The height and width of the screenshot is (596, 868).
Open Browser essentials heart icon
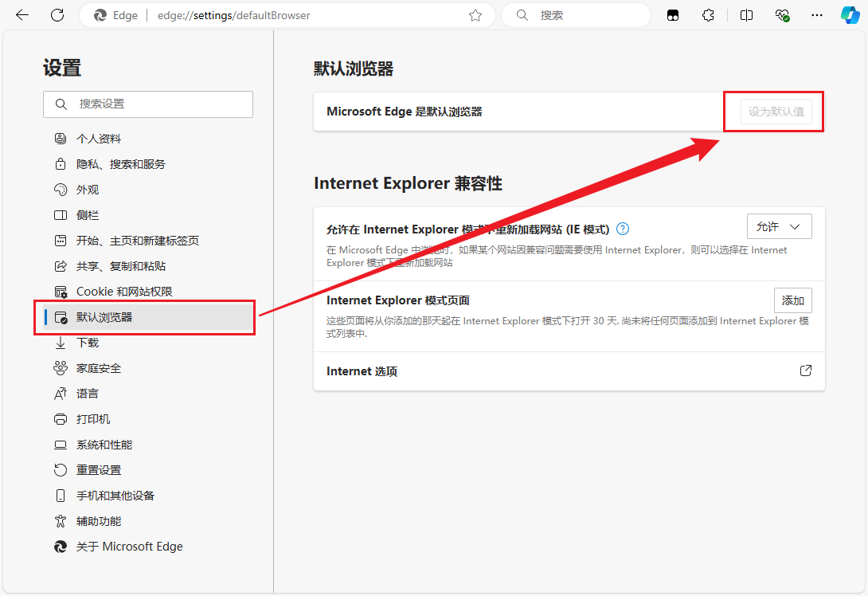782,15
